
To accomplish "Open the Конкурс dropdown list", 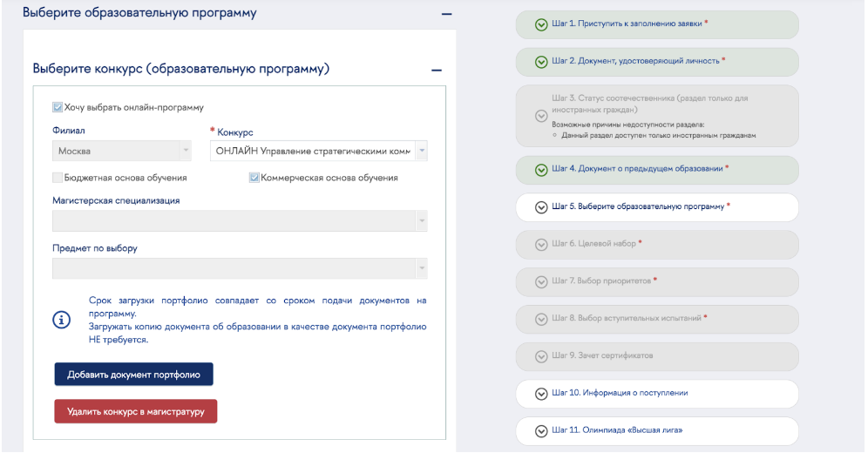I will 318,151.
